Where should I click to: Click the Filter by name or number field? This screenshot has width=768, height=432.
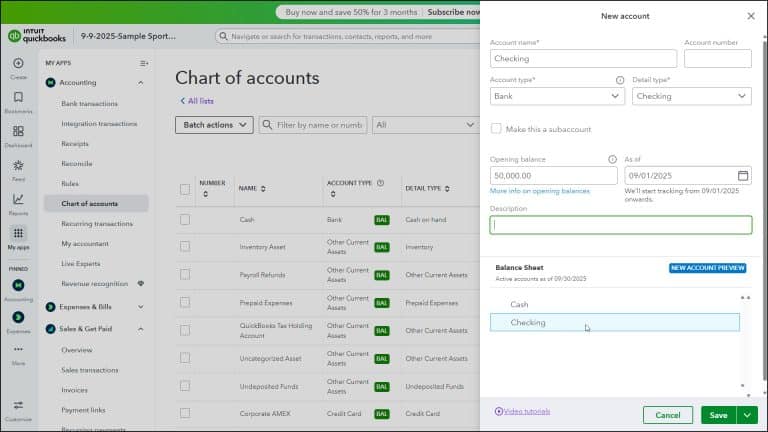[312, 125]
